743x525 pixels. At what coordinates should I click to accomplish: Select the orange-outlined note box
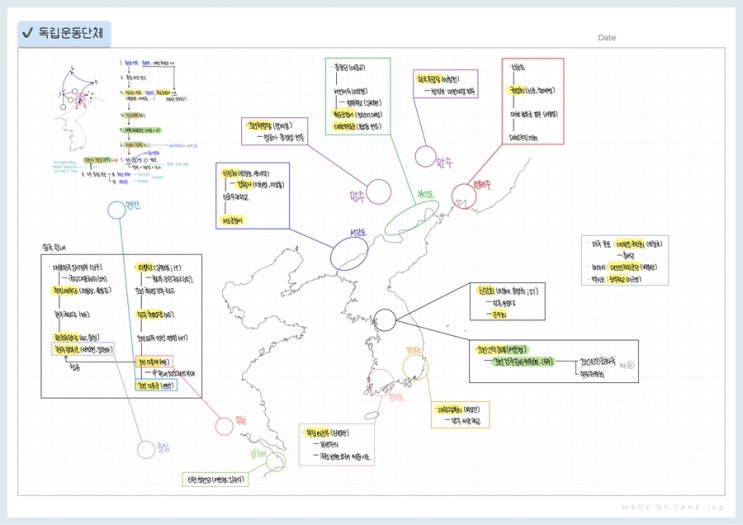point(460,415)
